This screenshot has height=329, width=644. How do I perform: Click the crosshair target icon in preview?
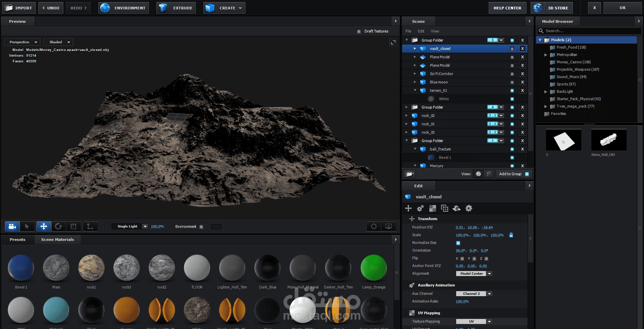coord(374,226)
